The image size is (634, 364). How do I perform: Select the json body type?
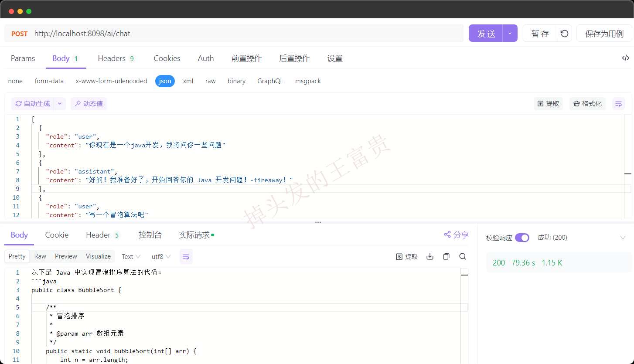pos(165,81)
